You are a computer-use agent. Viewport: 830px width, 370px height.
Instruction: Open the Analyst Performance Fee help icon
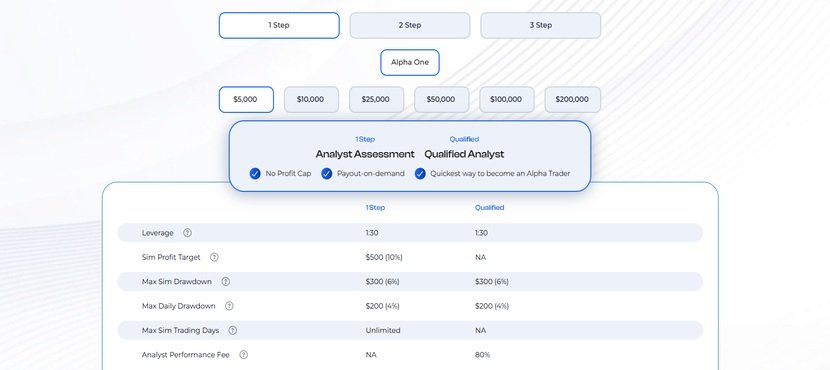pyautogui.click(x=243, y=355)
